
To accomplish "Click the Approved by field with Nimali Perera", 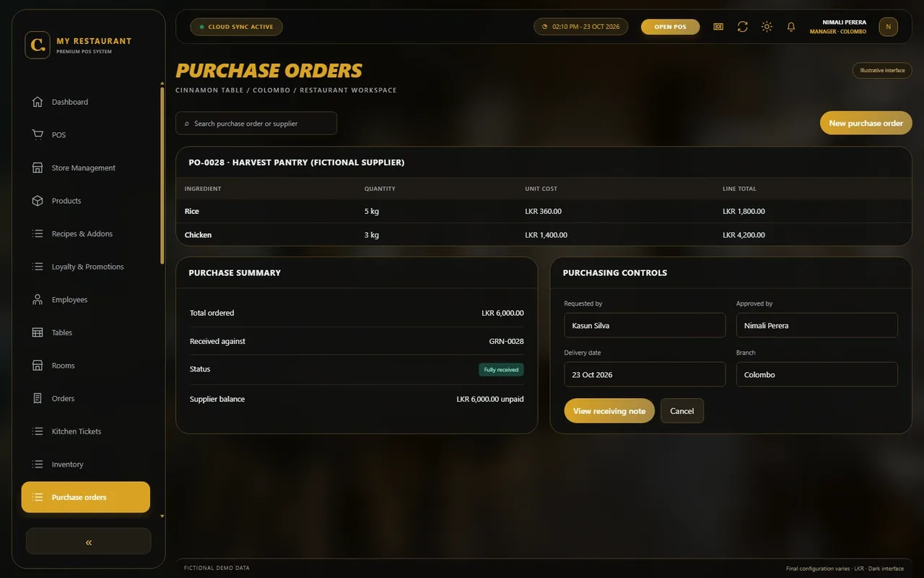I will coord(817,325).
